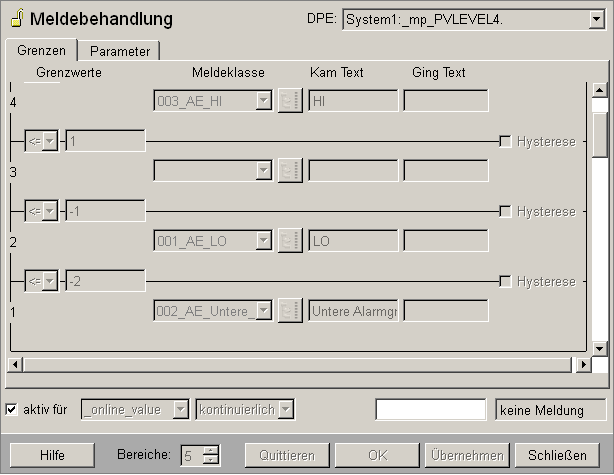Open the _online_value dropdown
The image size is (614, 475).
tap(180, 410)
